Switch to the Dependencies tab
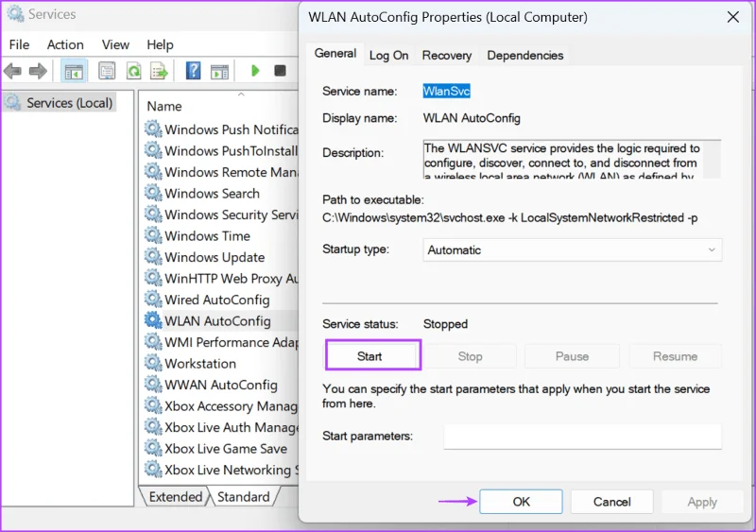756x532 pixels. (x=525, y=56)
